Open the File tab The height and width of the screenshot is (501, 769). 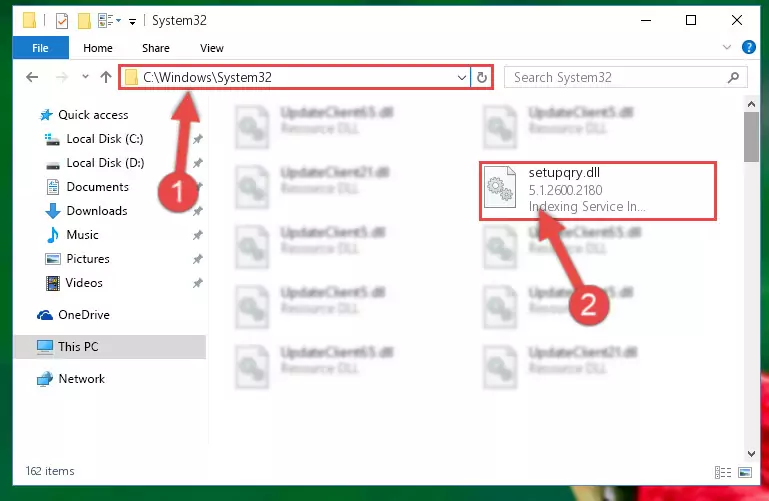coord(40,48)
